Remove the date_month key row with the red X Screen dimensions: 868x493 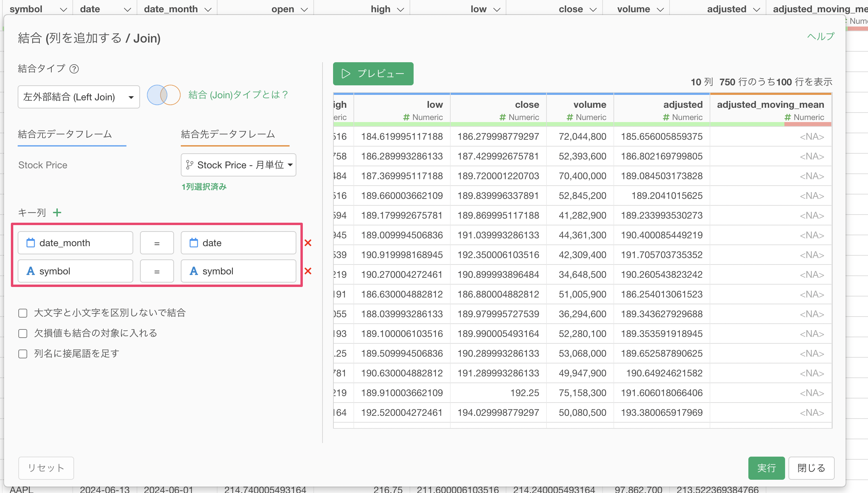[308, 243]
